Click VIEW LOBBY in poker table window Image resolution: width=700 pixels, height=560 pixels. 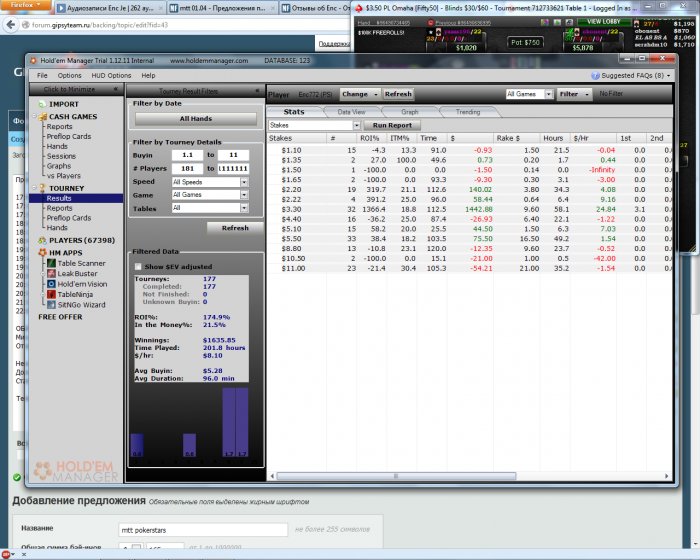point(604,21)
